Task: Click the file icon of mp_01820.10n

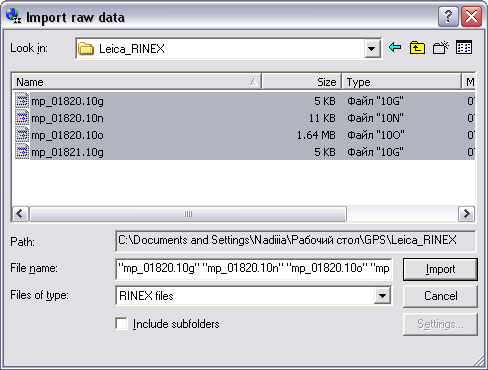Action: click(x=22, y=117)
